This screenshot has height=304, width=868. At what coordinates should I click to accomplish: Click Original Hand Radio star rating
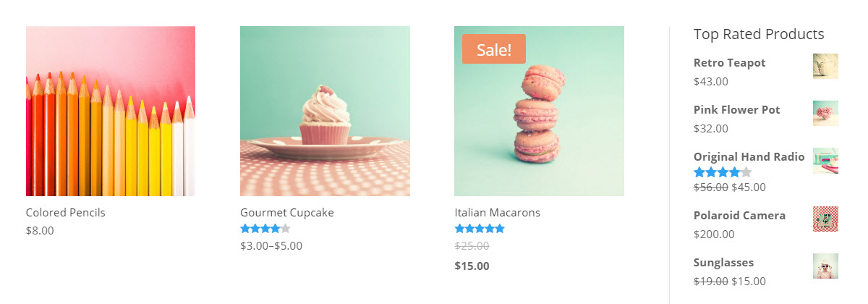[x=723, y=172]
